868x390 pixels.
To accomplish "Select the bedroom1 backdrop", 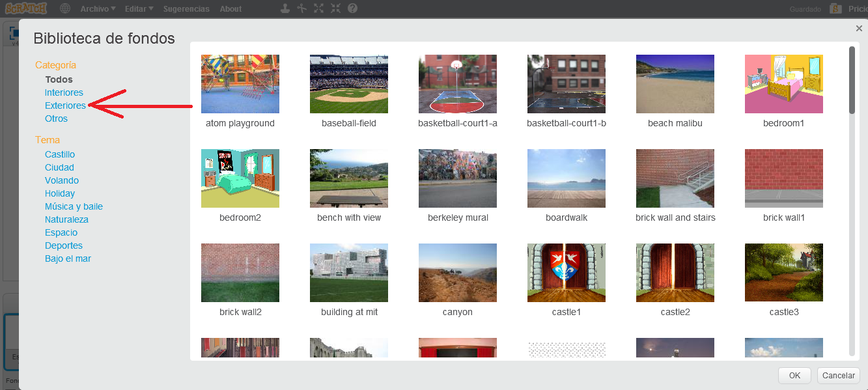I will tap(784, 84).
